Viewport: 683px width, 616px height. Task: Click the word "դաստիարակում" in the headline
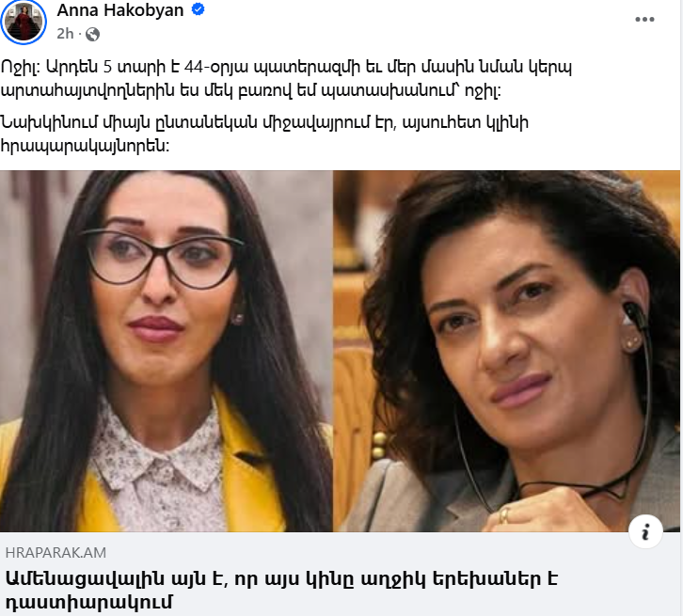point(89,602)
